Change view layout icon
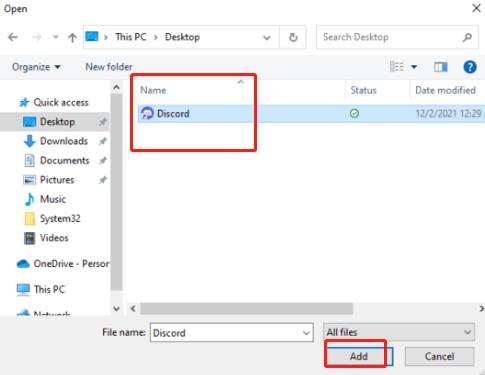Screen dimensions: 485x375 (x=397, y=67)
